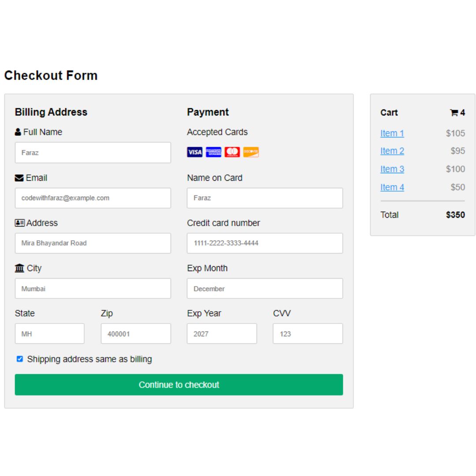
Task: Click the Name on Card label
Action: [215, 178]
